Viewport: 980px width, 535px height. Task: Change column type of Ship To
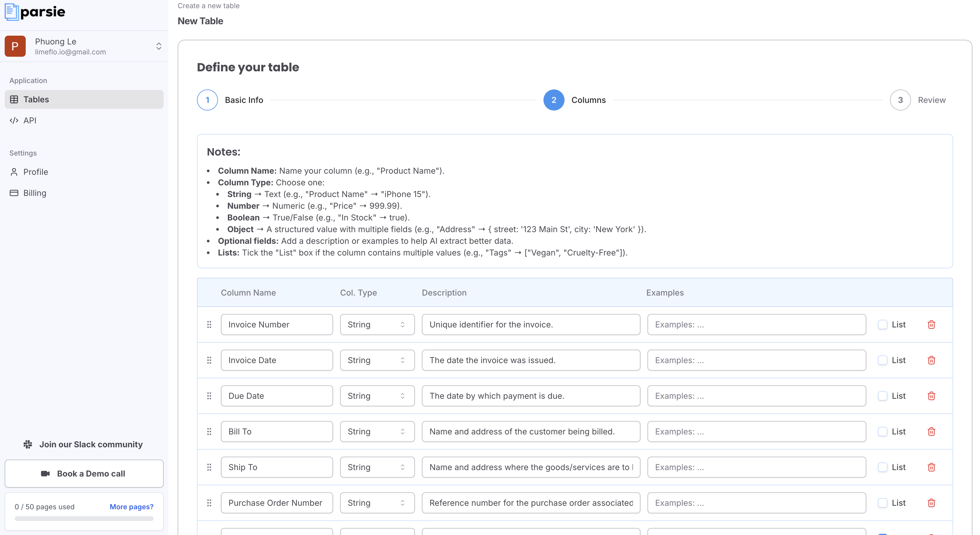click(377, 467)
